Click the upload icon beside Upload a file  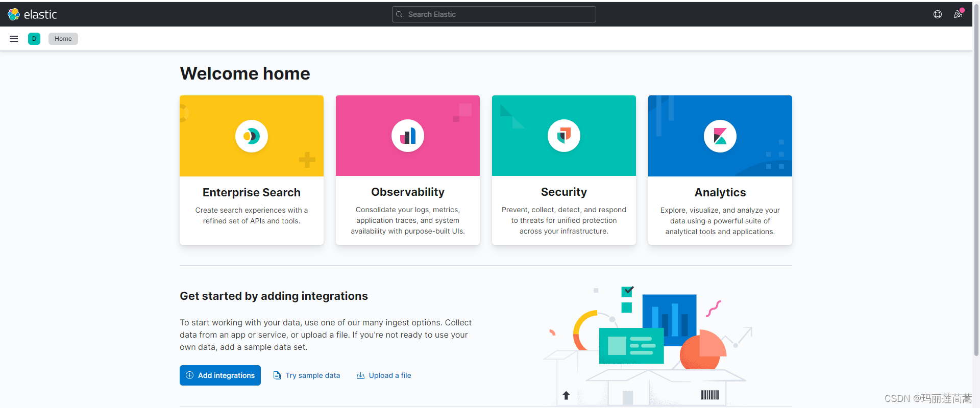[360, 375]
